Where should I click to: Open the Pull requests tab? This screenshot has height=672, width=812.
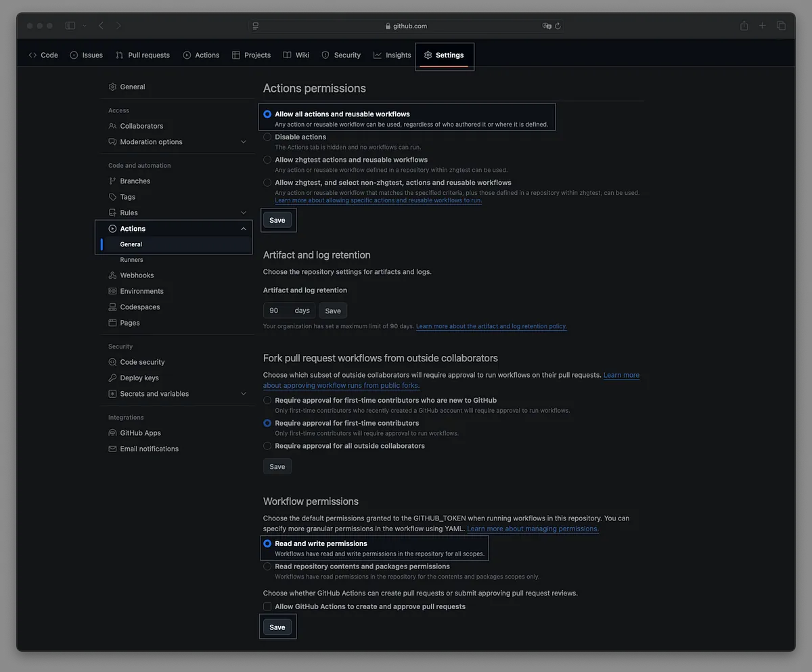pos(143,55)
